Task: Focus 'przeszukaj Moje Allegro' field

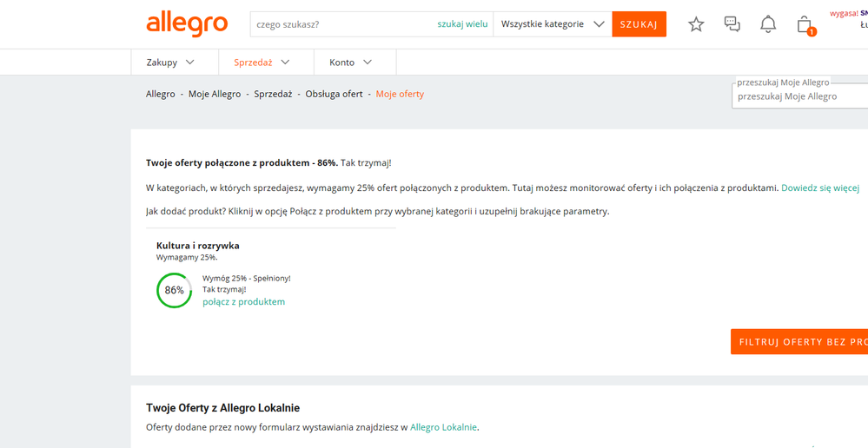Action: tap(800, 96)
